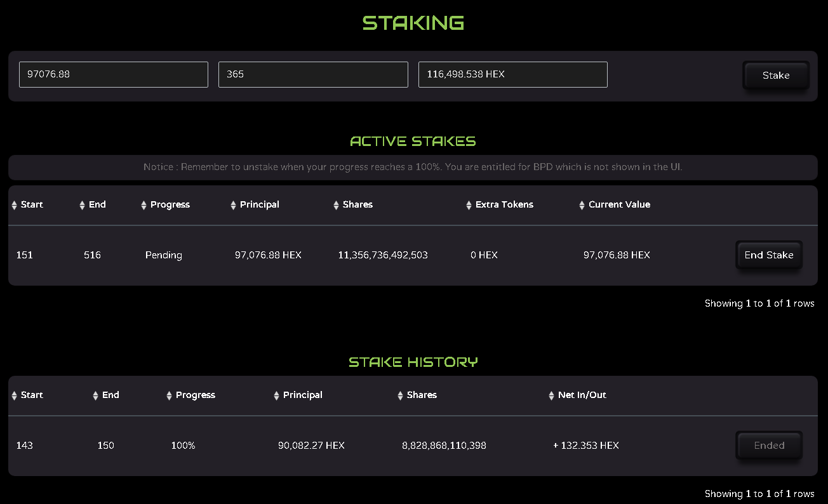The width and height of the screenshot is (828, 504).
Task: Click the End Stake button
Action: pyautogui.click(x=769, y=255)
